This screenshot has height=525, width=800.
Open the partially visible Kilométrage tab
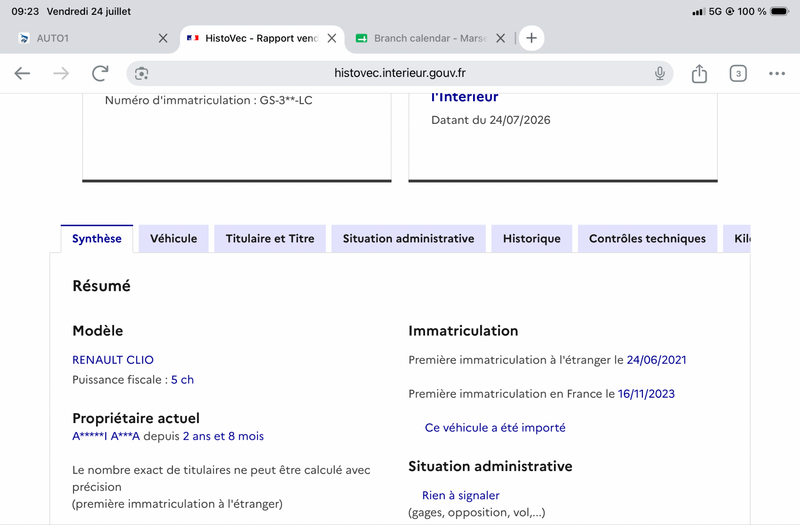point(737,239)
